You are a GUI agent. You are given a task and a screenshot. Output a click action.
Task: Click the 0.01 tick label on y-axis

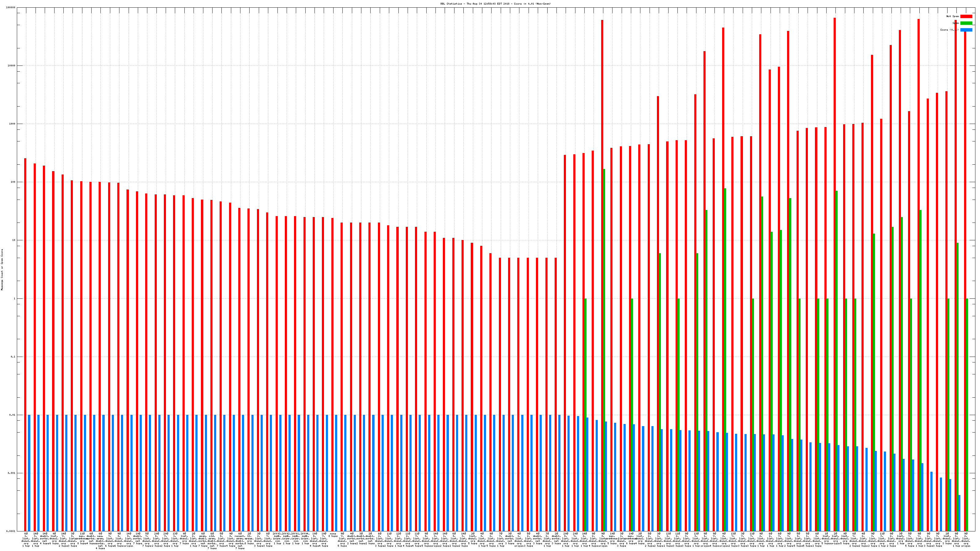[x=13, y=415]
